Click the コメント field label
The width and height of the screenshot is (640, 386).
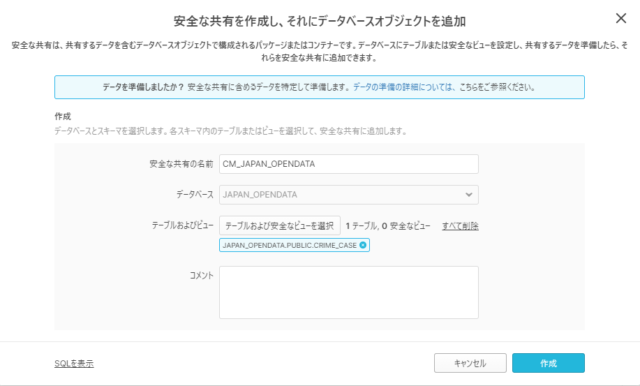[x=201, y=275]
